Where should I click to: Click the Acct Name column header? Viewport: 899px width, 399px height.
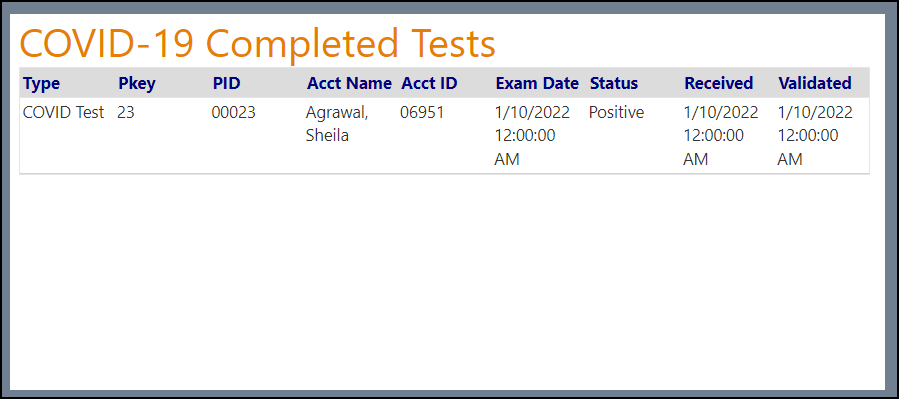coord(349,84)
